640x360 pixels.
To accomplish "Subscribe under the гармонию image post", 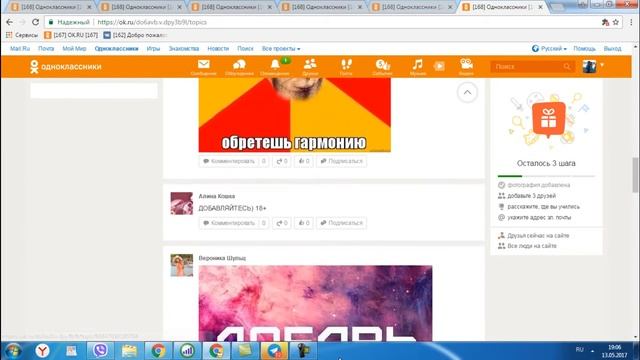I will [342, 161].
